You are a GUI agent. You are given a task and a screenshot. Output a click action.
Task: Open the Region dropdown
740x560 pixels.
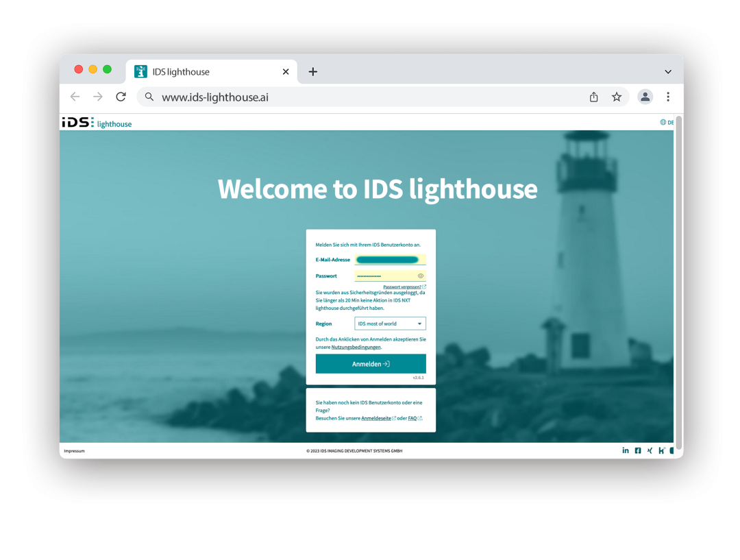point(391,324)
